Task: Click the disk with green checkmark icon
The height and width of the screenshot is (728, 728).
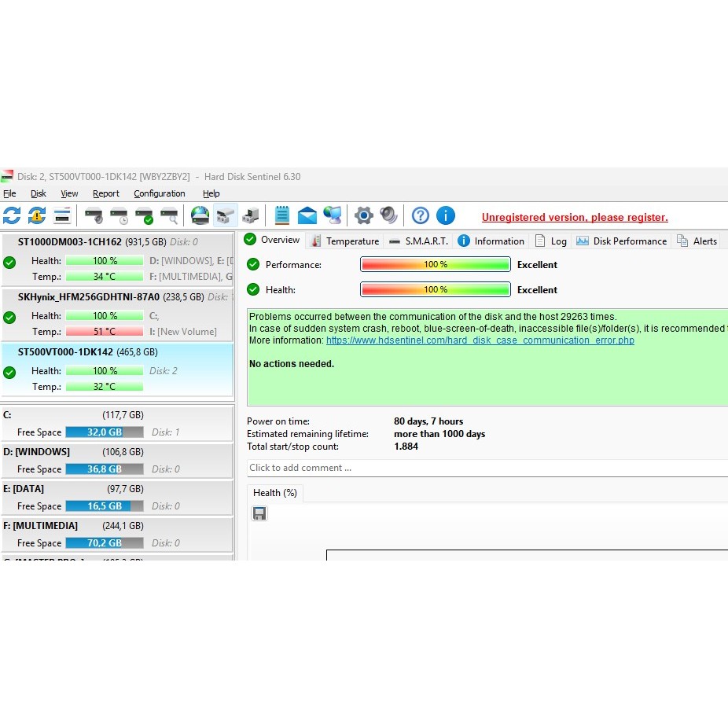Action: (x=144, y=215)
